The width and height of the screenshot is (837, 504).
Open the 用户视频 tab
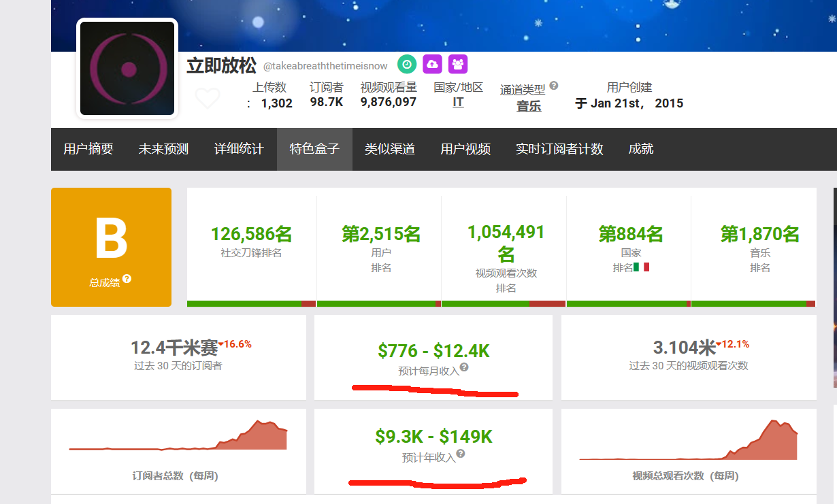(x=465, y=149)
